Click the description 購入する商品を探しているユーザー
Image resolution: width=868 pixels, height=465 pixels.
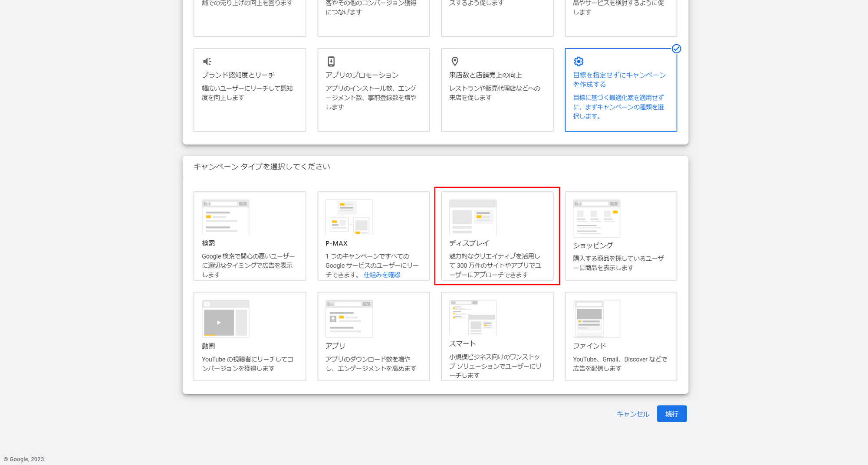[x=618, y=263]
